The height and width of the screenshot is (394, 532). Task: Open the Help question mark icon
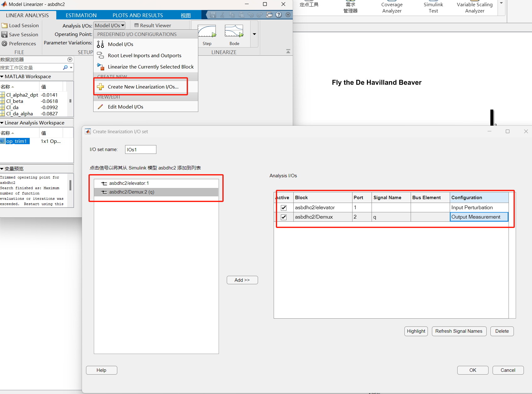coord(279,15)
